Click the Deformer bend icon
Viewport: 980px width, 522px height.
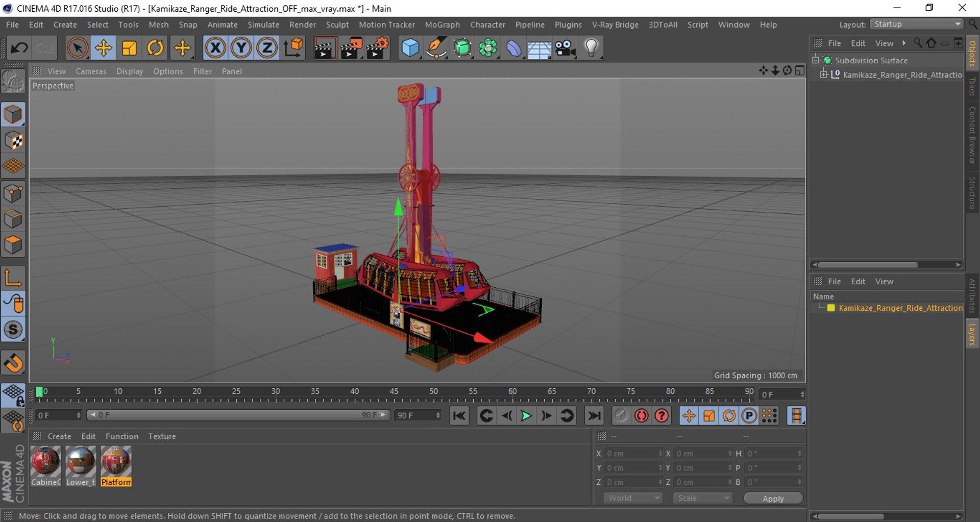pyautogui.click(x=513, y=48)
